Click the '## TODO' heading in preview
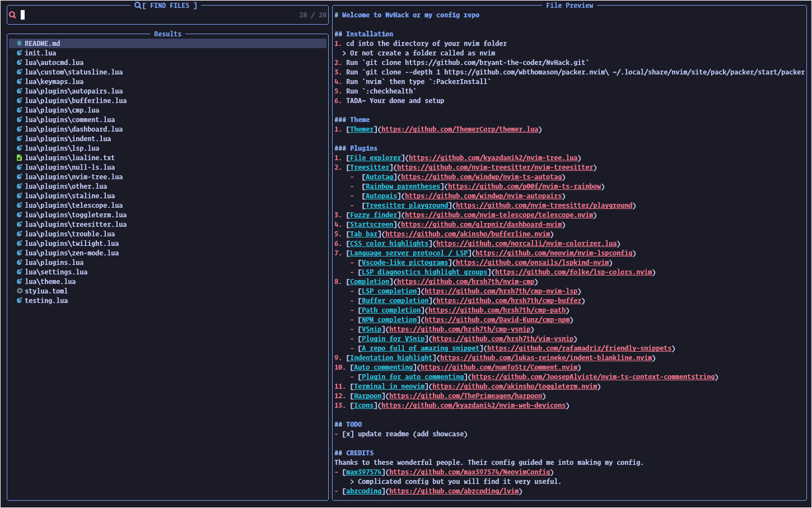This screenshot has height=508, width=812. pyautogui.click(x=348, y=425)
